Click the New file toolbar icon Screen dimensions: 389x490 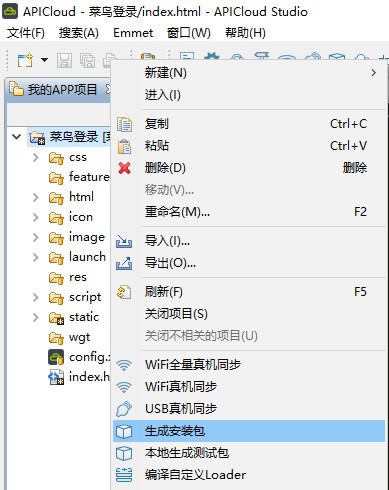point(25,61)
